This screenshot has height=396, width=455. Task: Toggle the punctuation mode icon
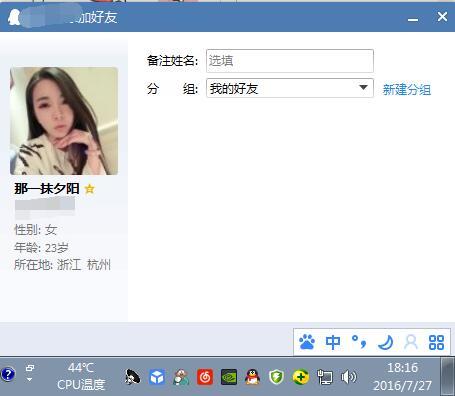(359, 342)
